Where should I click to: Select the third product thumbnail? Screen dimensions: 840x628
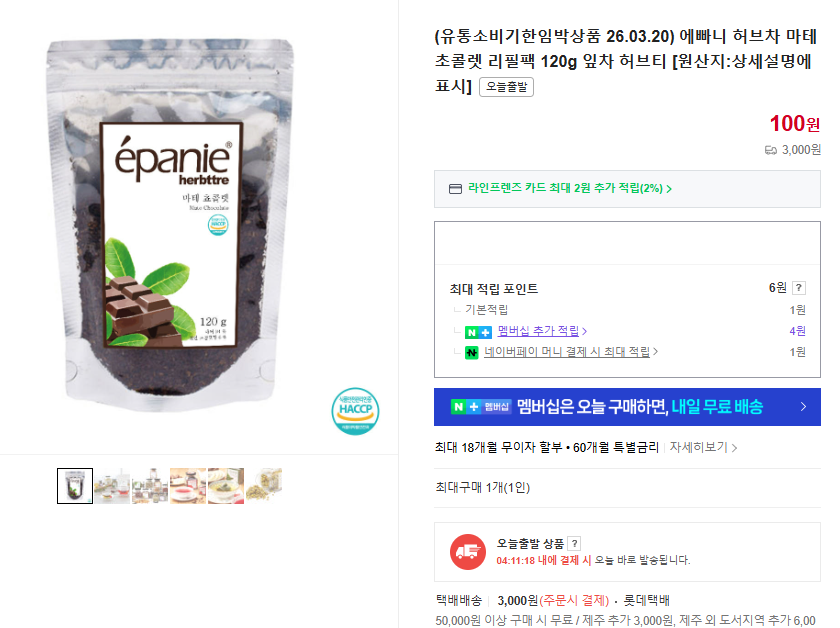150,486
